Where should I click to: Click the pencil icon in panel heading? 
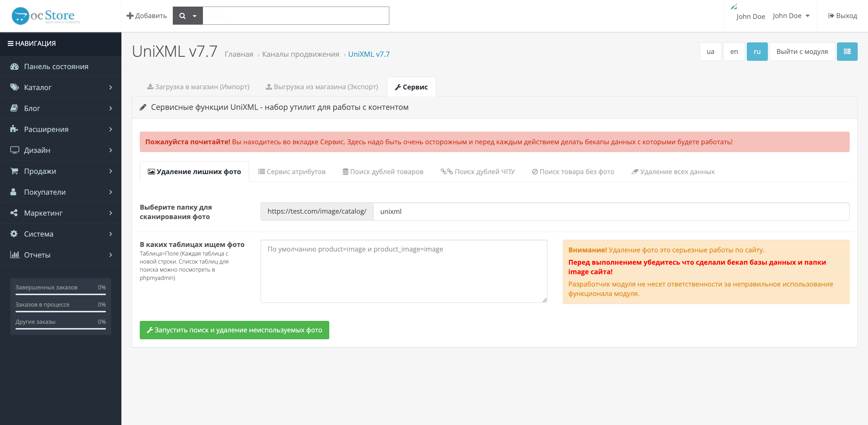(x=143, y=107)
